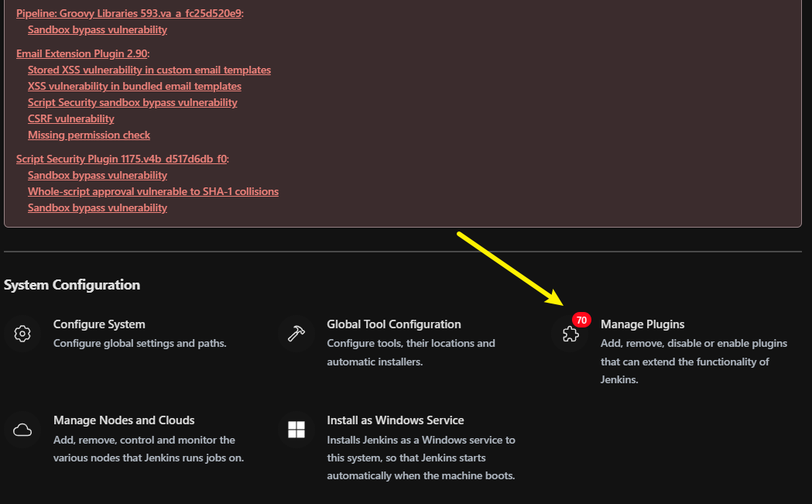The width and height of the screenshot is (812, 504).
Task: Click the Global Tool Configuration hammer icon
Action: tap(296, 334)
